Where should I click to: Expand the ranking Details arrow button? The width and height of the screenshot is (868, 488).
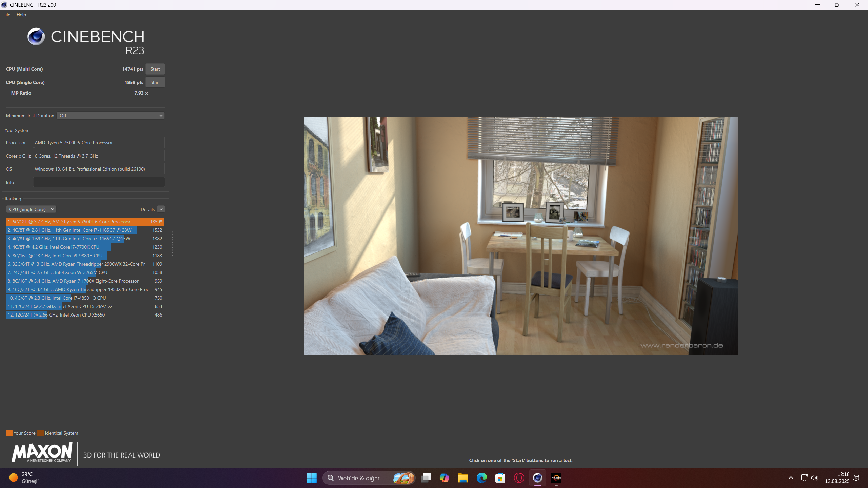pyautogui.click(x=161, y=209)
